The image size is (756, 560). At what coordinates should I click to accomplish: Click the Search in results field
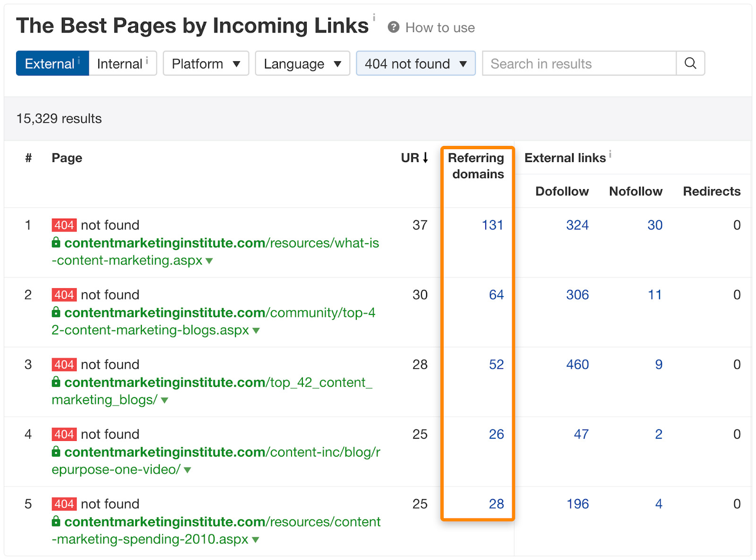(579, 63)
